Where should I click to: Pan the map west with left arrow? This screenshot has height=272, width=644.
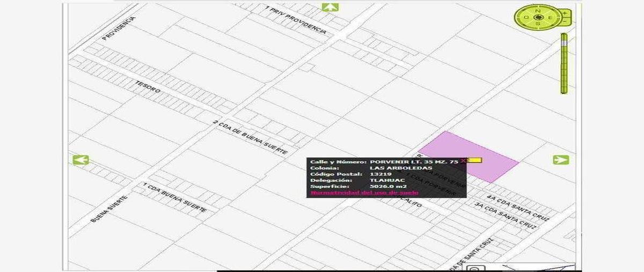click(x=80, y=159)
